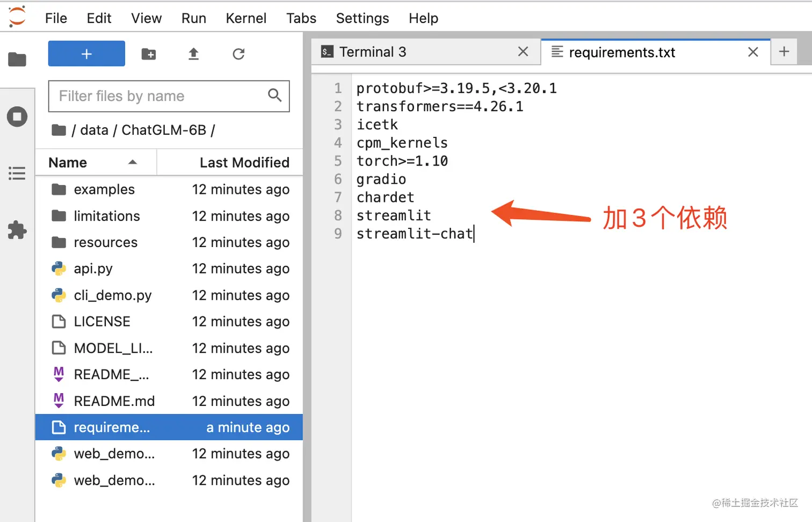The image size is (812, 522).
Task: Select the LICENSE file
Action: [169, 322]
